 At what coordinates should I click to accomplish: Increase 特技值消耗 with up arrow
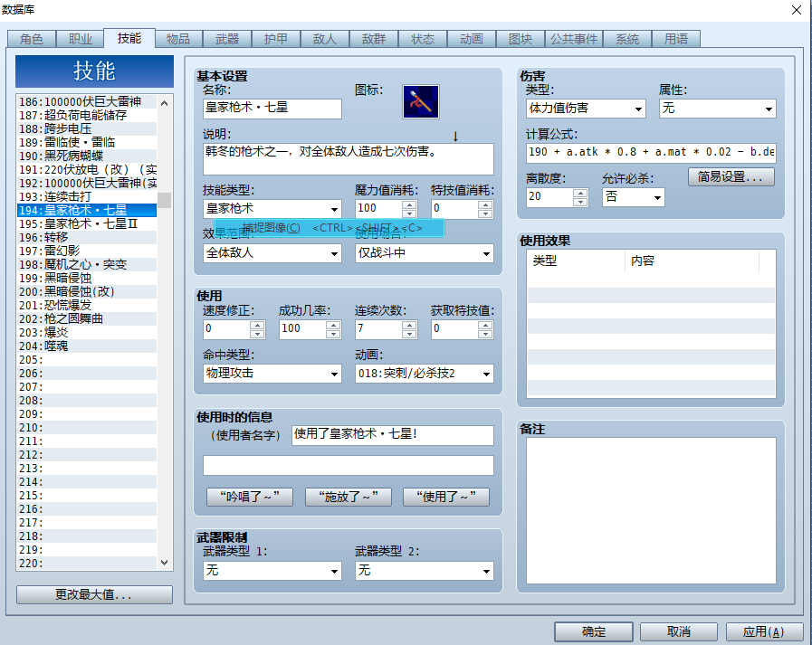485,205
